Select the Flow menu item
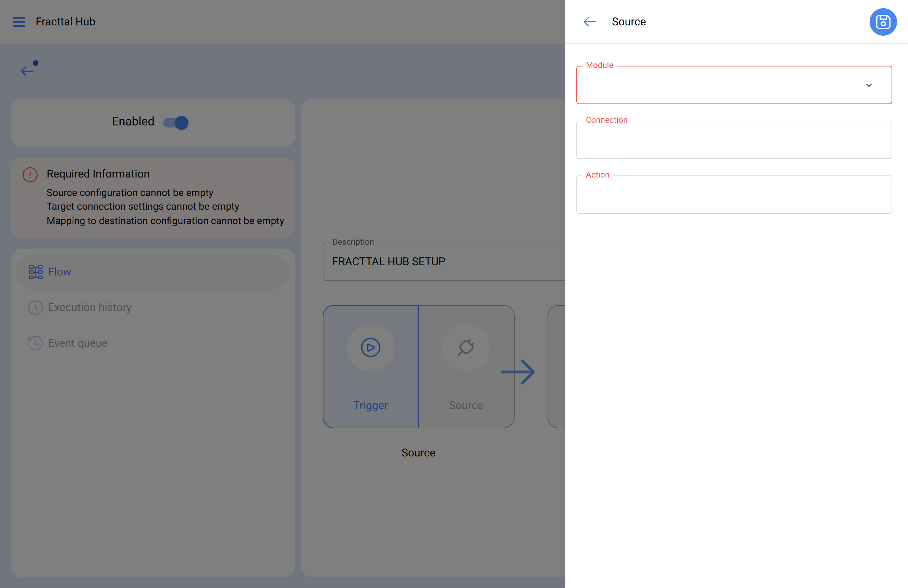Viewport: 908px width, 588px height. click(x=60, y=272)
